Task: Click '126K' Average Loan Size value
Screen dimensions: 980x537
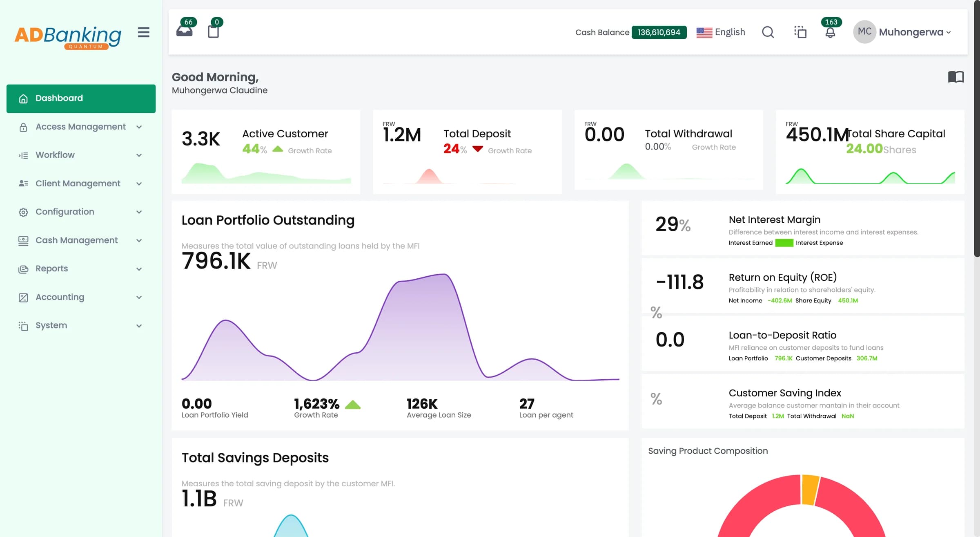Action: click(x=422, y=404)
